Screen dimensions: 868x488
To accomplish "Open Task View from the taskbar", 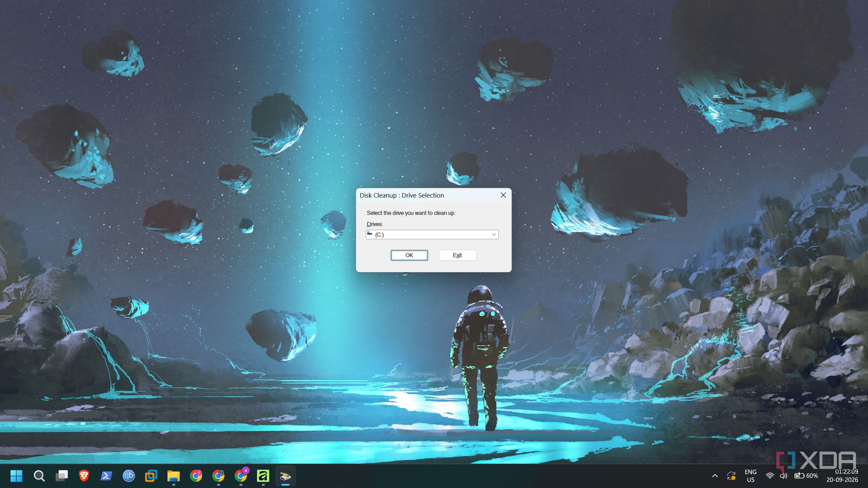I will [61, 476].
